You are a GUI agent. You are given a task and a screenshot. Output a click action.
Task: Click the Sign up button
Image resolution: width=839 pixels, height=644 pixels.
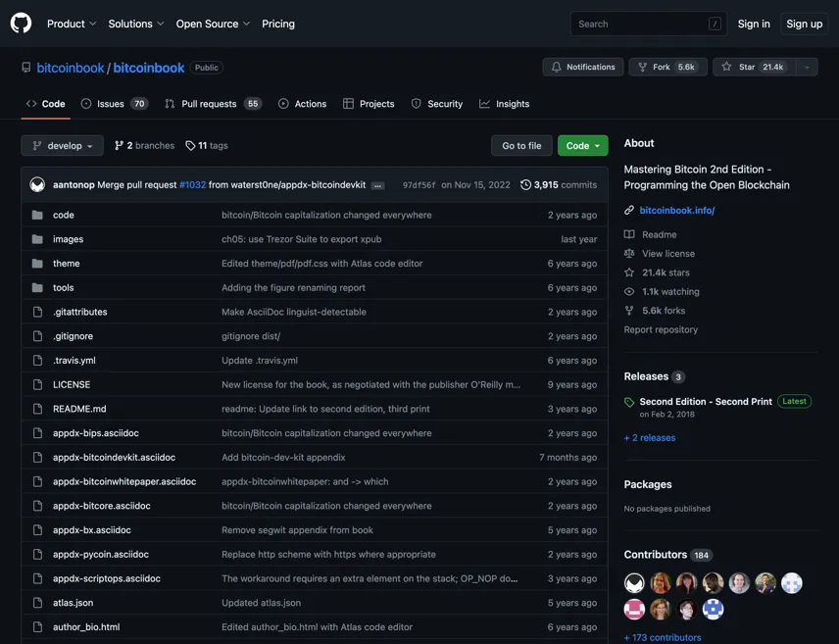point(805,24)
